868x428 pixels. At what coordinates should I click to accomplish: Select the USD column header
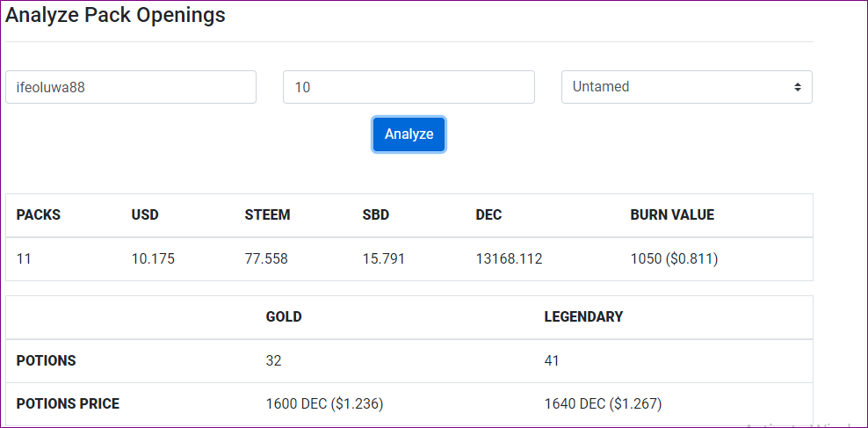145,214
